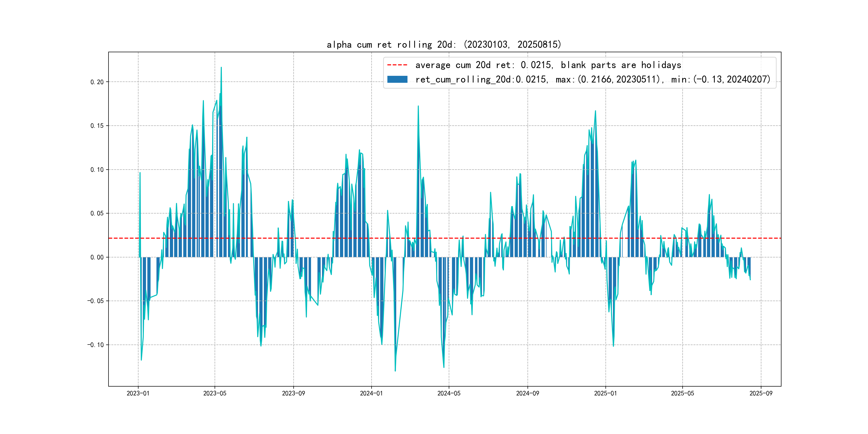868x434 pixels.
Task: Click the blue bar legend swatch
Action: coord(397,80)
